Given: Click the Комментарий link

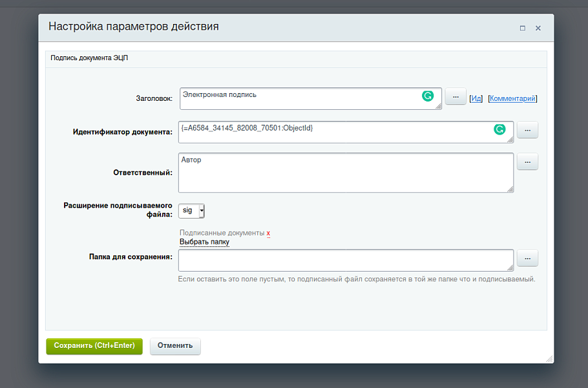Looking at the screenshot, I should (512, 98).
